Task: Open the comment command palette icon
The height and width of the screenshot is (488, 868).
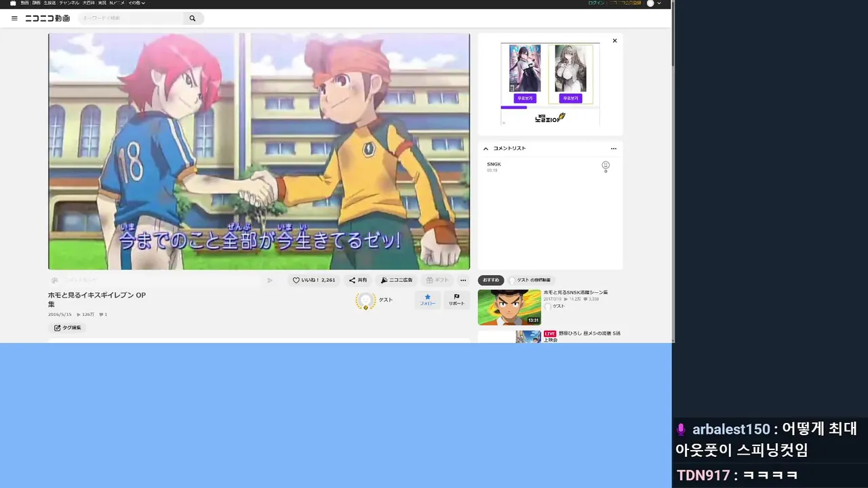Action: click(x=54, y=280)
